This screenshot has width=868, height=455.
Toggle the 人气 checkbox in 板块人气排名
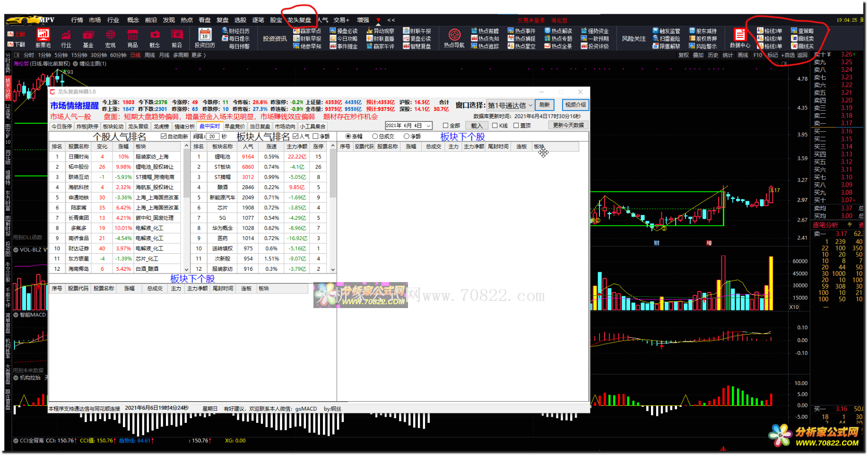[x=295, y=137]
